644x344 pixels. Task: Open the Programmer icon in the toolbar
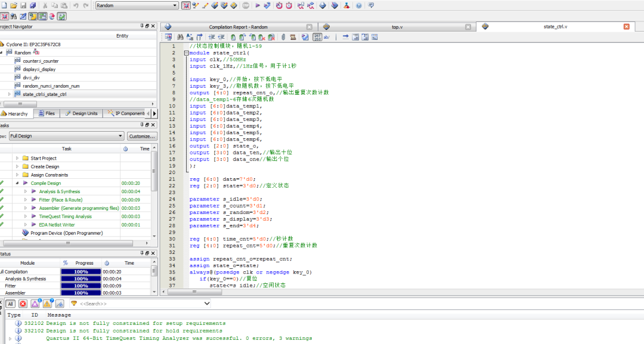click(335, 5)
